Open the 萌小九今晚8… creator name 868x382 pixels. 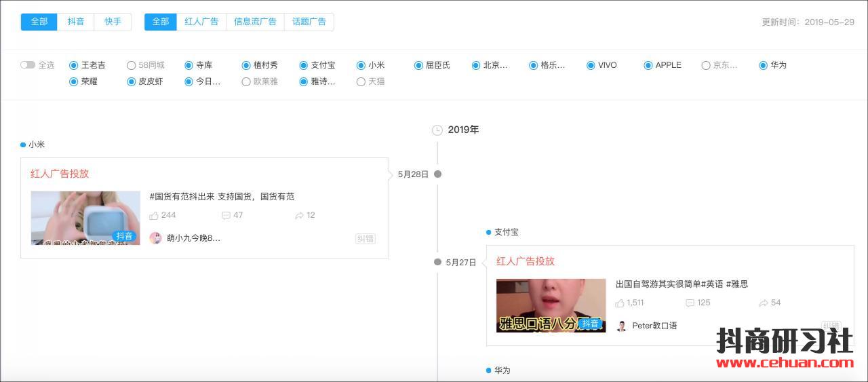pyautogui.click(x=194, y=238)
